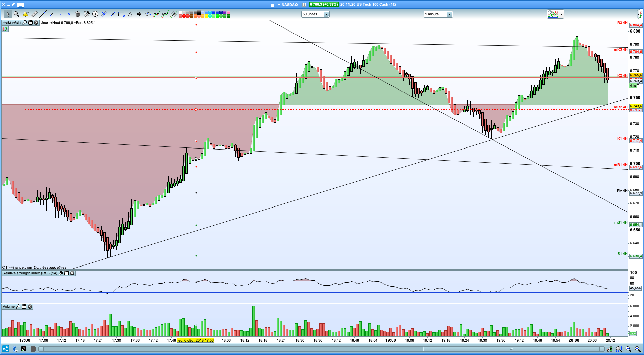The width and height of the screenshot is (644, 355).
Task: Open the 1 minute timeframe dropdown
Action: (438, 14)
